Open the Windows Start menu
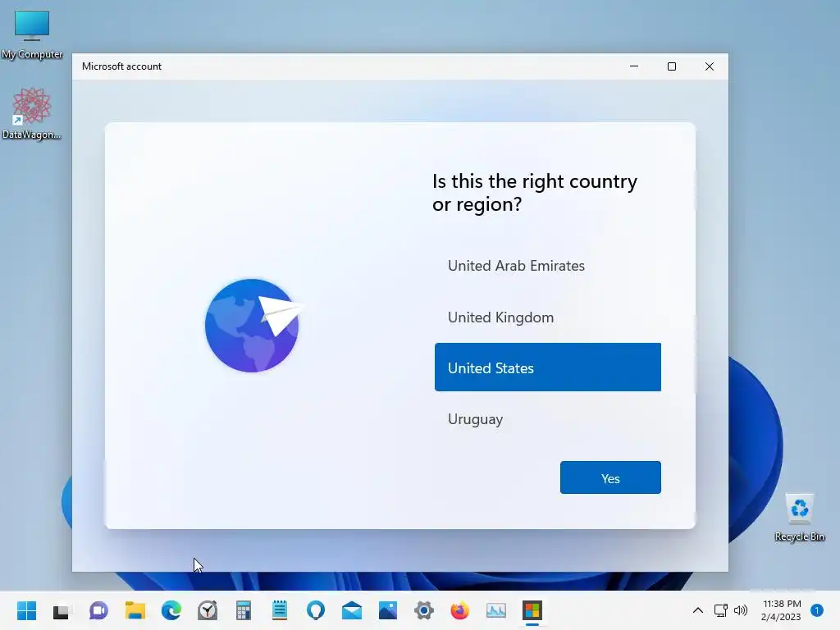This screenshot has width=840, height=630. (26, 610)
